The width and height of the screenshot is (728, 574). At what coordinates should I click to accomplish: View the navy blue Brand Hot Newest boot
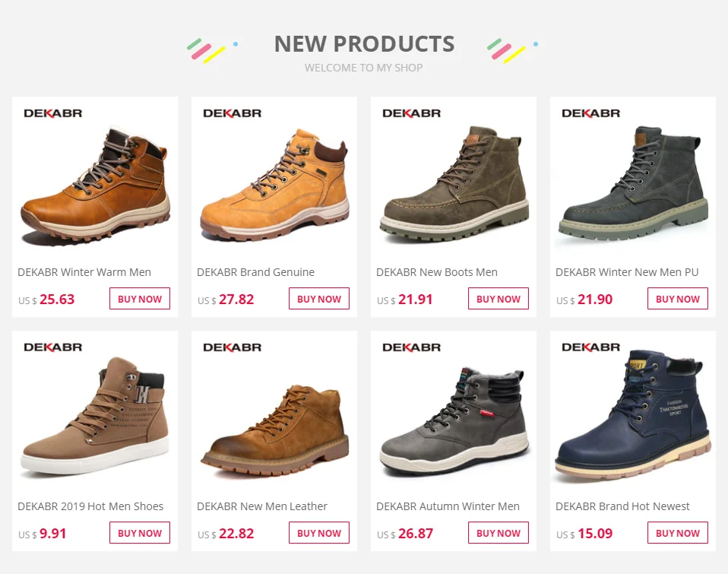coord(633,415)
